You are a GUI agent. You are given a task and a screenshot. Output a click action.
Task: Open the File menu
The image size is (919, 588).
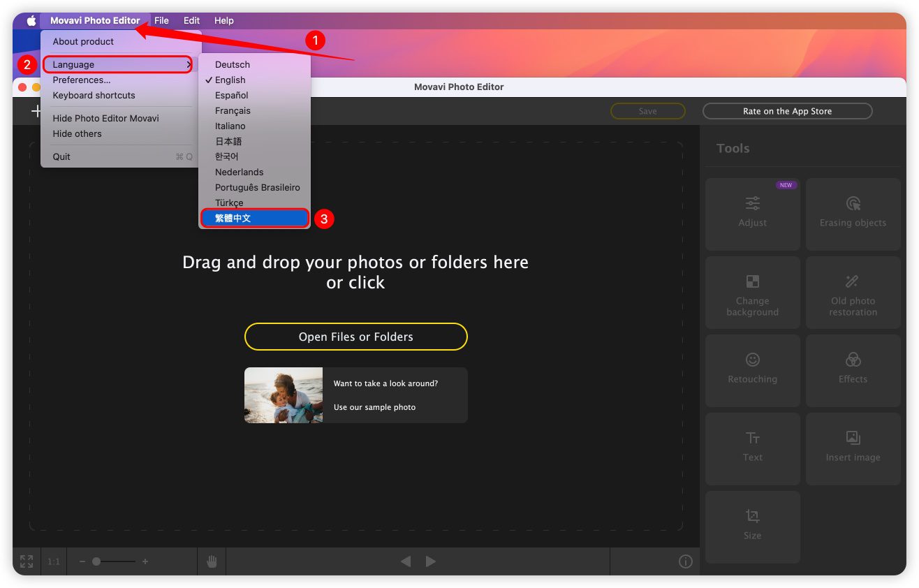161,21
